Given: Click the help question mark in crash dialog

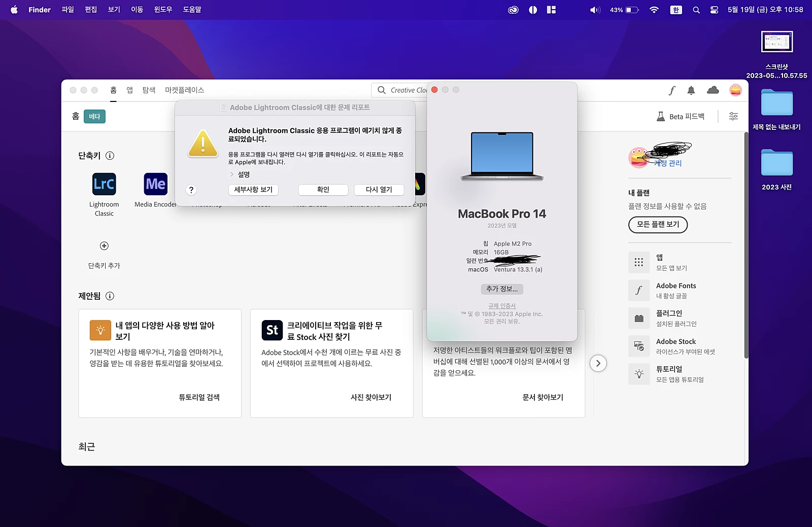Looking at the screenshot, I should (x=191, y=190).
